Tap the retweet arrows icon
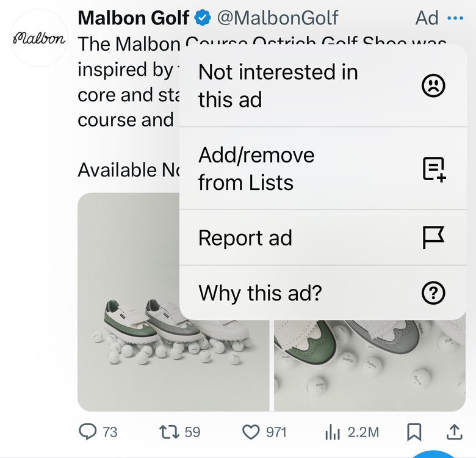Screen dimensions: 476x458 pyautogui.click(x=169, y=432)
